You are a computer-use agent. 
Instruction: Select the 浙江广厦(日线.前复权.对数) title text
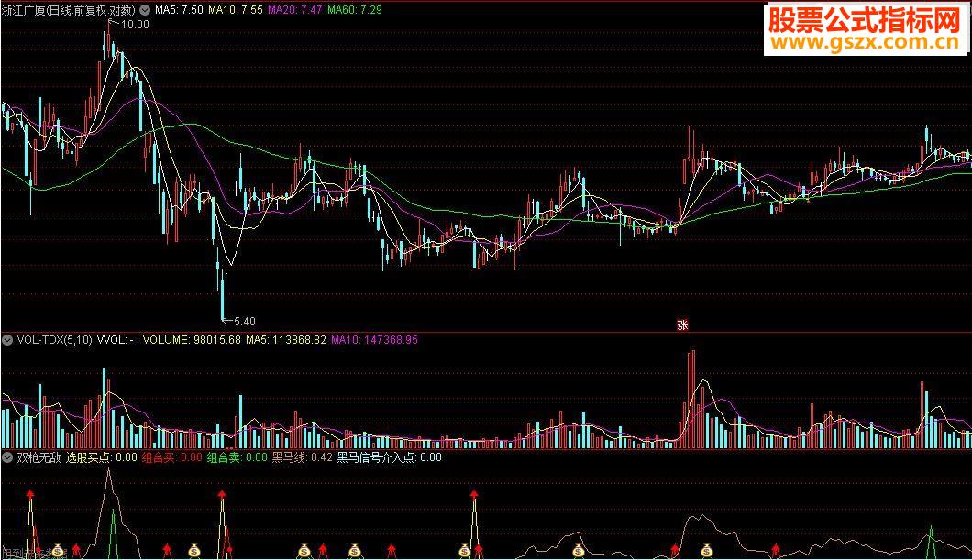click(69, 10)
